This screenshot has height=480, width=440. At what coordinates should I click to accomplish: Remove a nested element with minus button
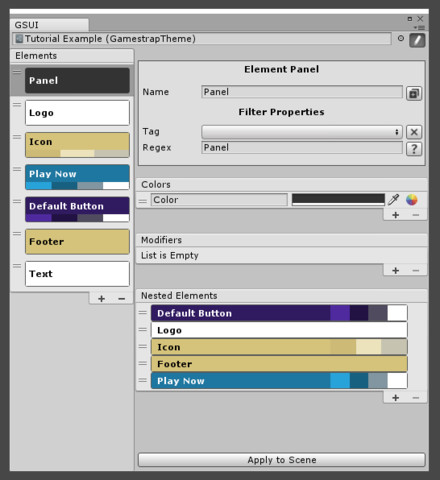pyautogui.click(x=416, y=398)
